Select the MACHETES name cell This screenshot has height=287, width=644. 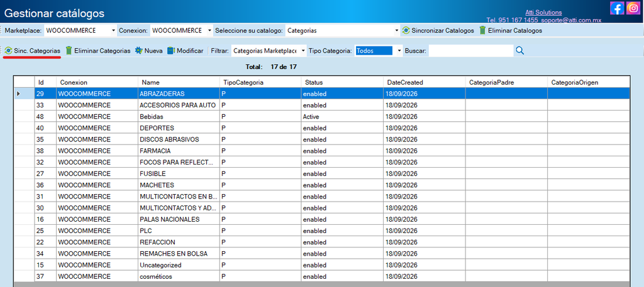pos(179,185)
